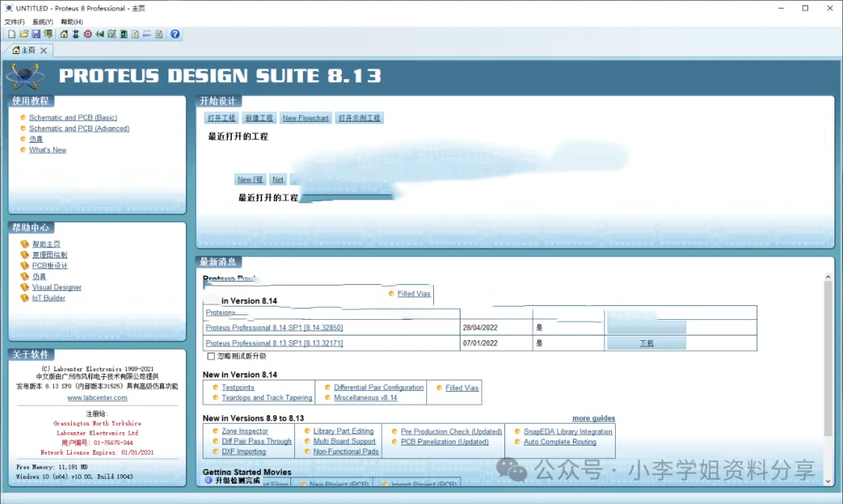Image resolution: width=843 pixels, height=504 pixels.
Task: Open the Project Notes toolbar icon
Action: 158,34
